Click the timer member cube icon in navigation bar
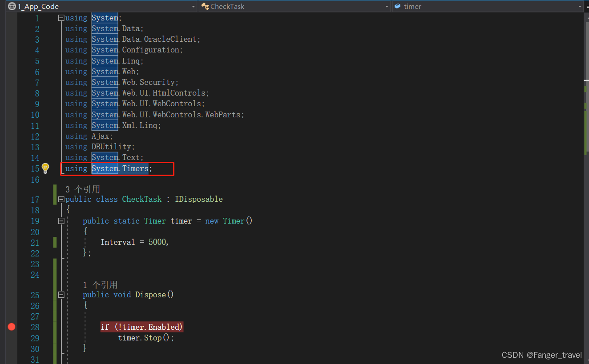 (397, 6)
